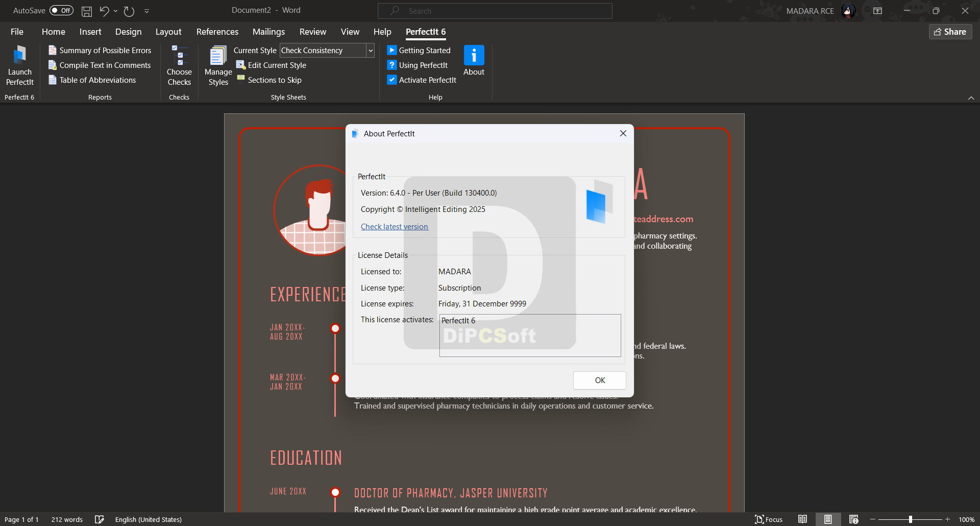The height and width of the screenshot is (526, 980).
Task: Open Table of Abbreviations report
Action: click(x=92, y=80)
